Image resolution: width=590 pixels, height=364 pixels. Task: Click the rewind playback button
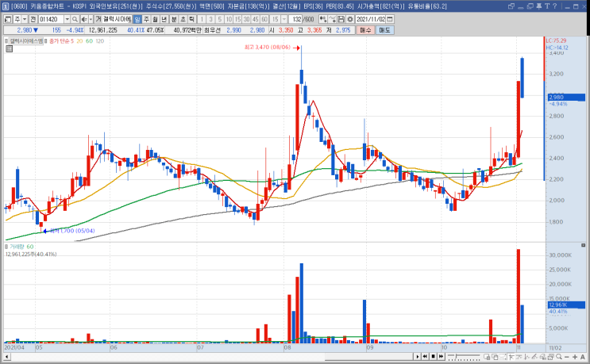click(425, 357)
